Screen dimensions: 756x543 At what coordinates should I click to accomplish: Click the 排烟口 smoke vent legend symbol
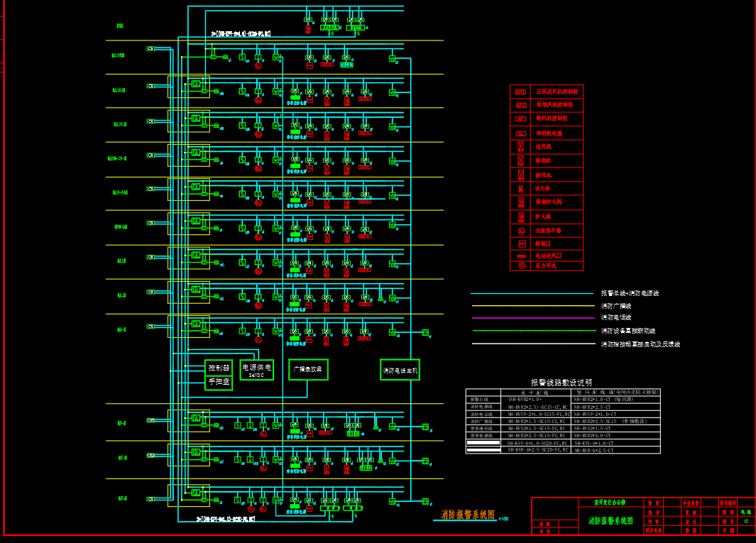(x=521, y=243)
